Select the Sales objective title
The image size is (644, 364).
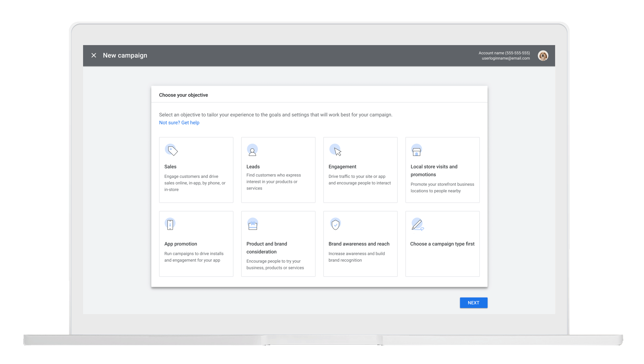pyautogui.click(x=170, y=167)
